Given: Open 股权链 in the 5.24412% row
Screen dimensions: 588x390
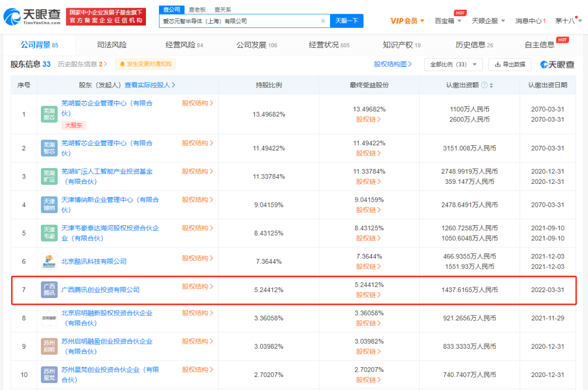Looking at the screenshot, I should (368, 295).
